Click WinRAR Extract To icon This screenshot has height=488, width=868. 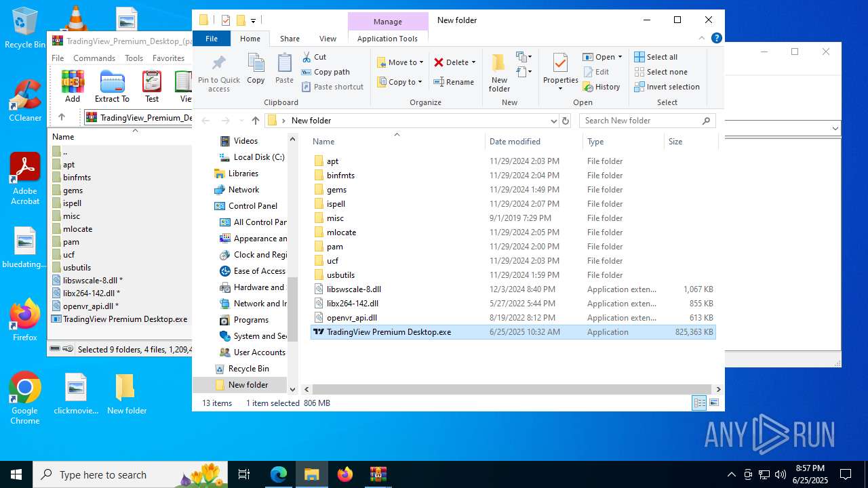112,86
